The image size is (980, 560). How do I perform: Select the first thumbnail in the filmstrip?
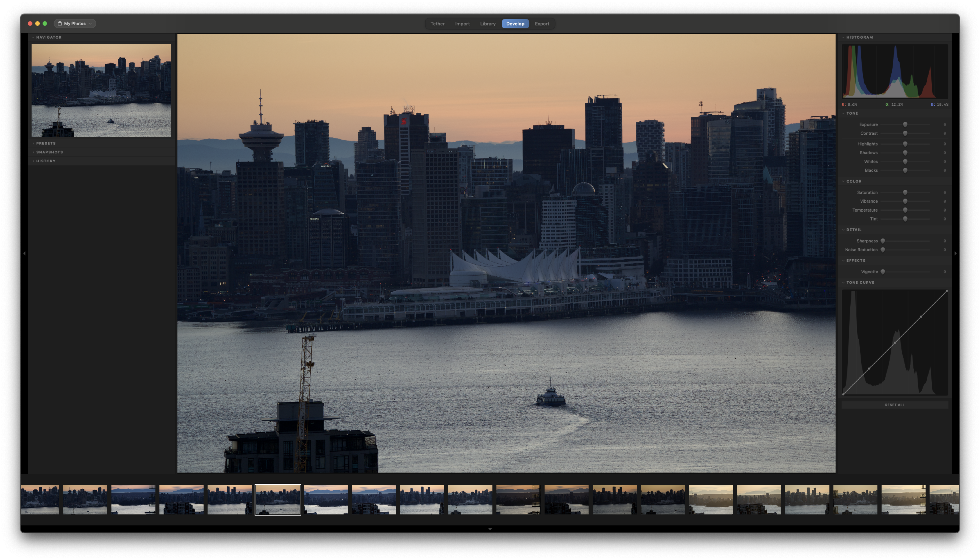40,500
